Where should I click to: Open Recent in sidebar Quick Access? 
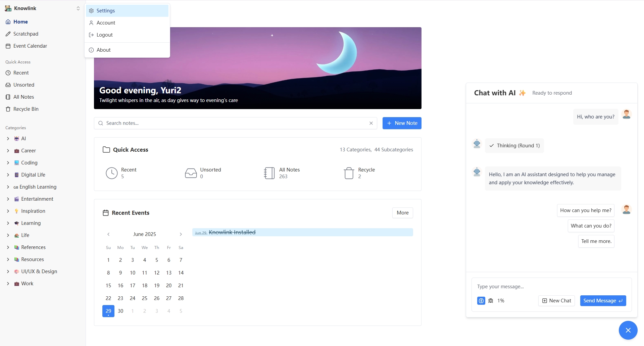point(43,73)
